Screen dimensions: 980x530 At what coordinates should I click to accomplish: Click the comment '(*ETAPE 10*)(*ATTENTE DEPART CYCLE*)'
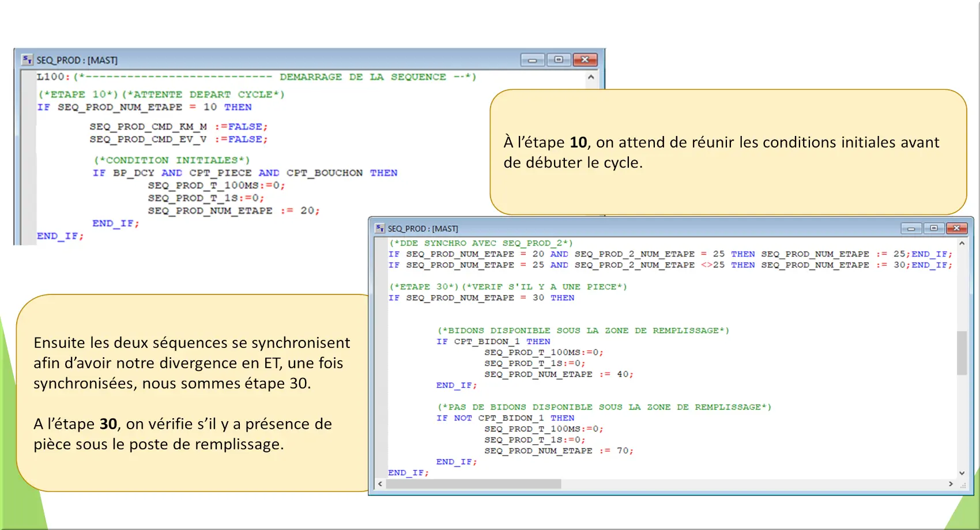tap(161, 94)
